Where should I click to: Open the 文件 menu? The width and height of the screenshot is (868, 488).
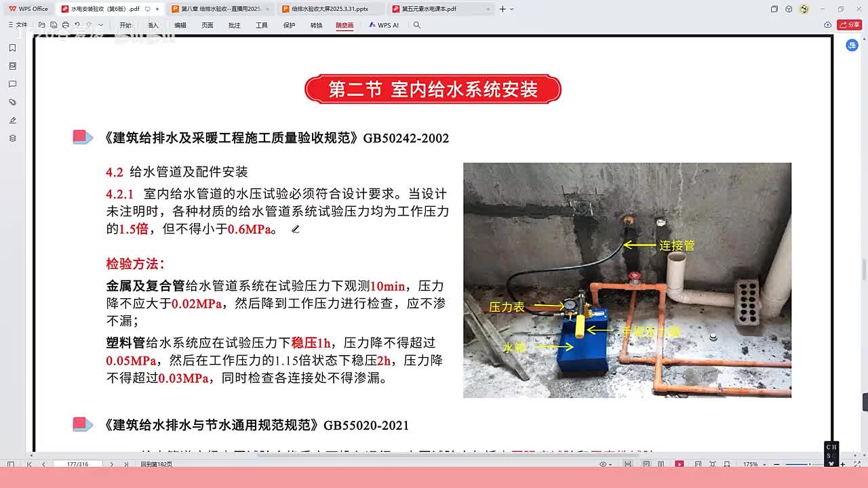point(18,25)
